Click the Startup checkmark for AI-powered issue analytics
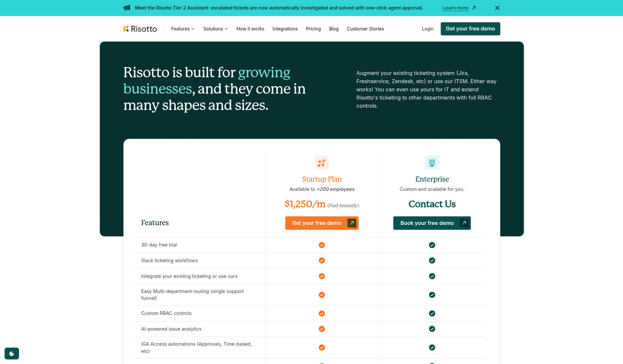The image size is (623, 364). 322,329
